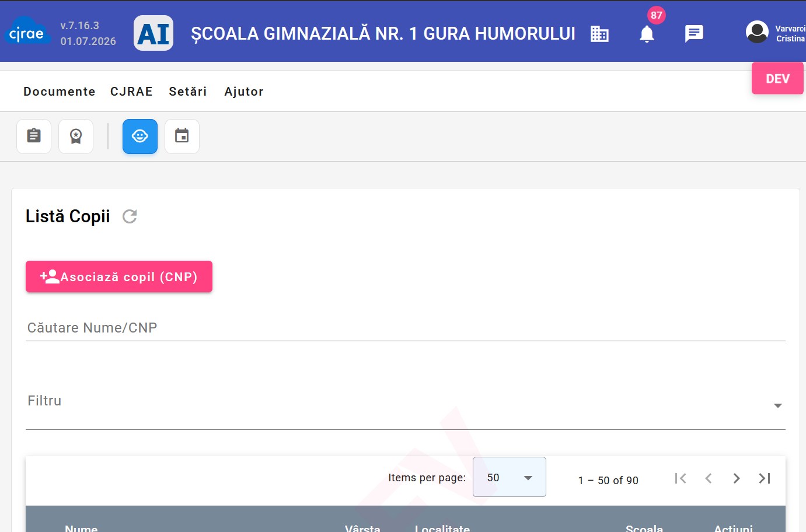Open the Documente menu

[60, 92]
